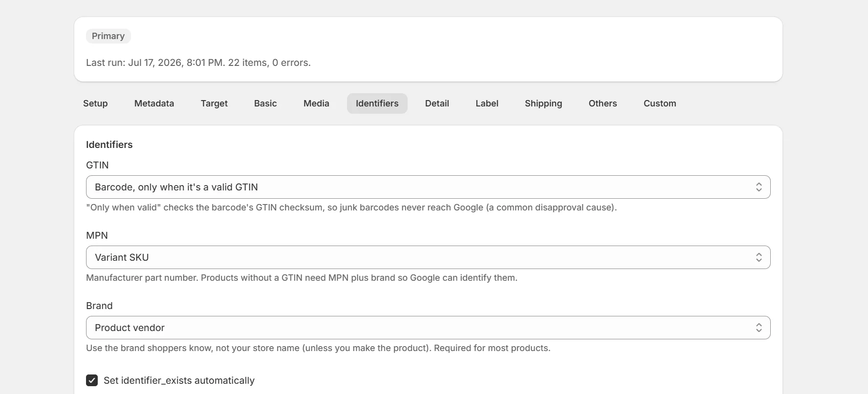
Task: Switch to the Metadata tab
Action: pyautogui.click(x=154, y=104)
